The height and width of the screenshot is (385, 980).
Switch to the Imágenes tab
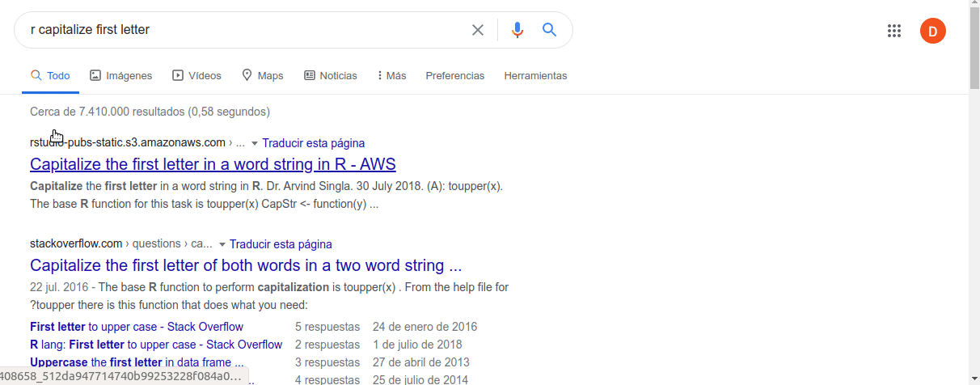[x=120, y=75]
